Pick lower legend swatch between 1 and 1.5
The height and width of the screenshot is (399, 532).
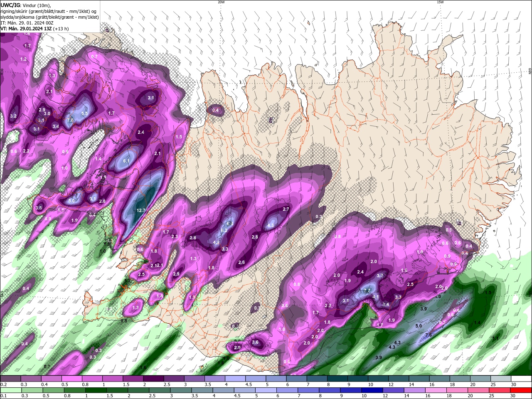point(96,390)
